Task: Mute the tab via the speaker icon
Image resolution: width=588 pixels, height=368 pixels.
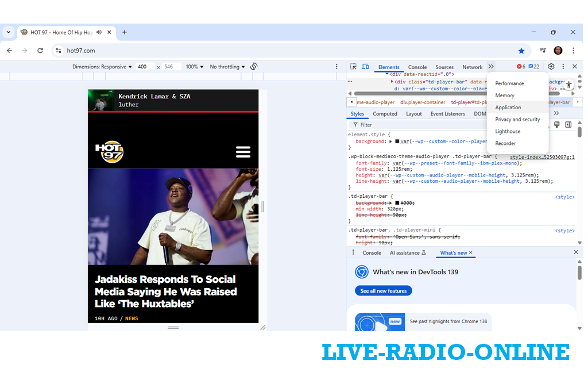Action: tap(99, 32)
